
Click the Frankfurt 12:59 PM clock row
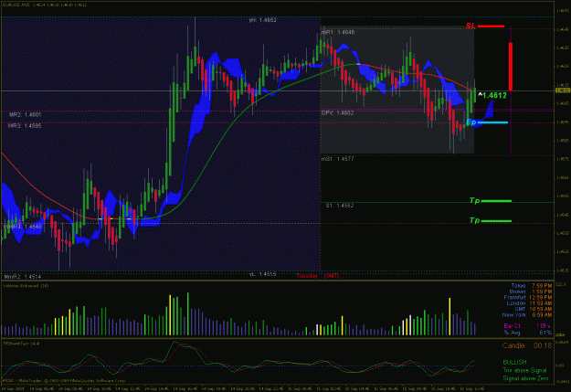528,297
